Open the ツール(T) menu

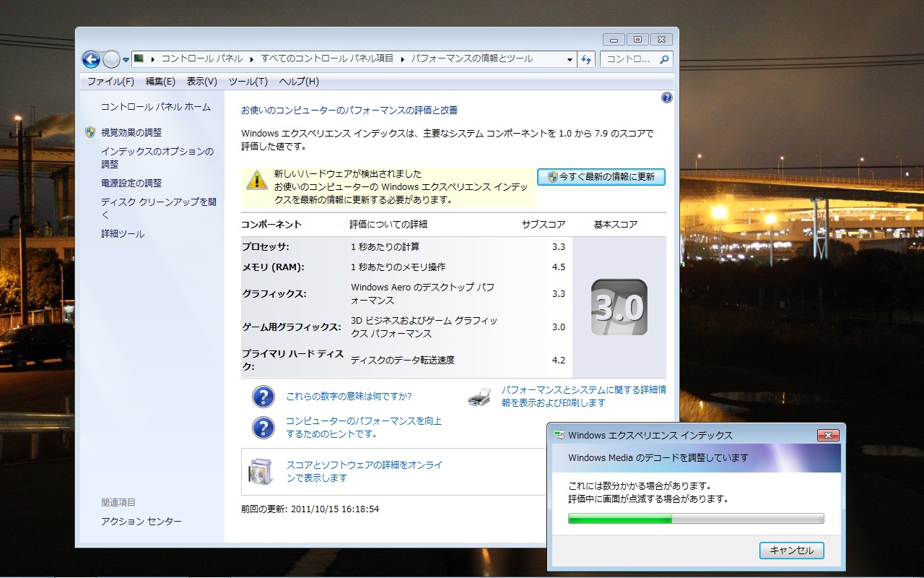point(248,82)
